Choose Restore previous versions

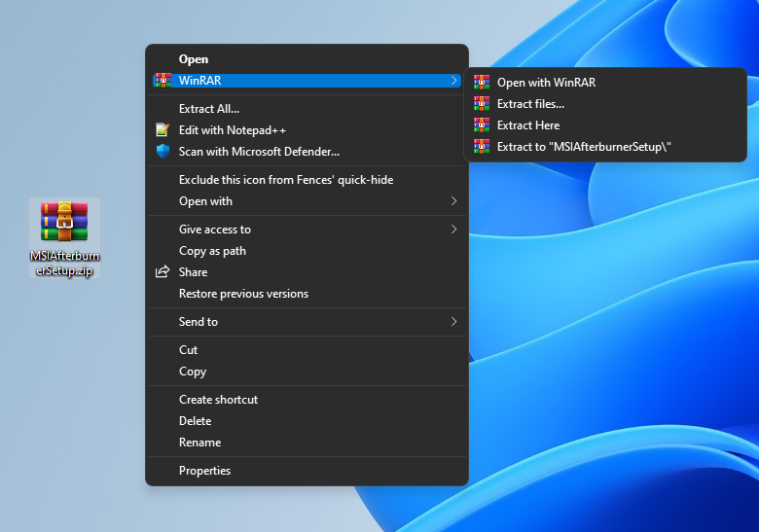pyautogui.click(x=307, y=293)
